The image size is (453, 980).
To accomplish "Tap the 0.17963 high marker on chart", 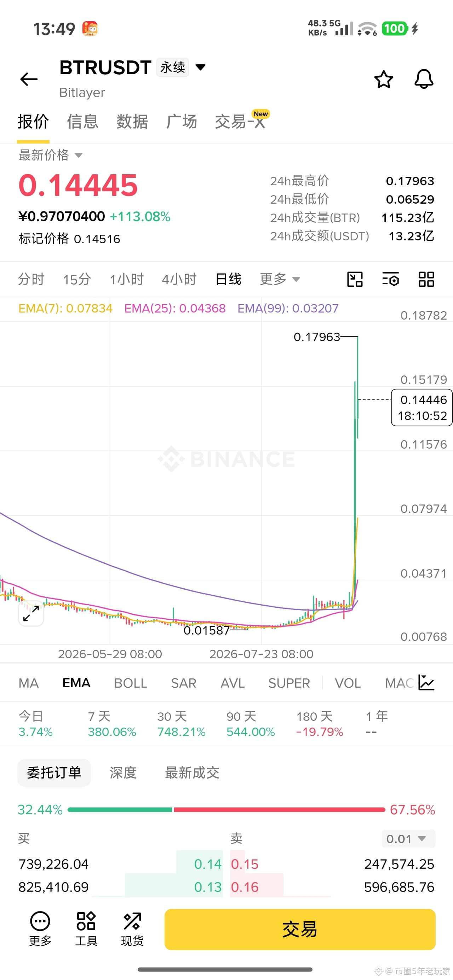I will pos(317,337).
